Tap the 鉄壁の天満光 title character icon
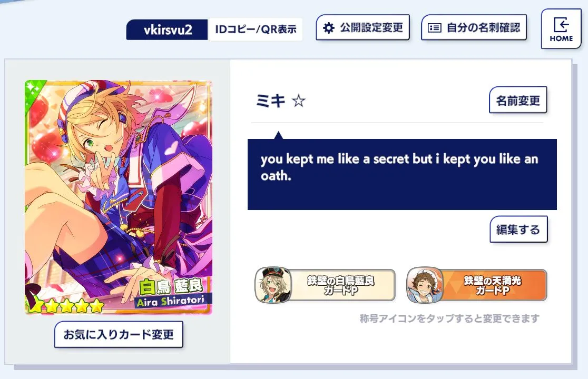588x379 pixels. tap(425, 285)
